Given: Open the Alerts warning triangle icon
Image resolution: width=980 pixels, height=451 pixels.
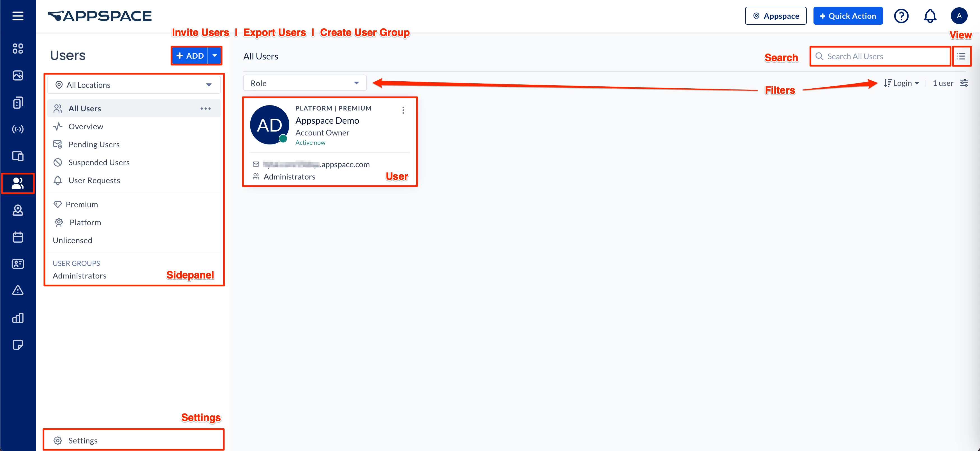Looking at the screenshot, I should tap(17, 291).
